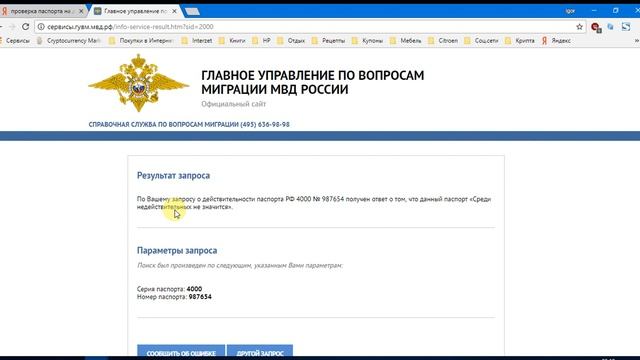Screen dimensions: 640x360
Task: Open the Рецепты bookmark folder
Action: pyautogui.click(x=328, y=40)
